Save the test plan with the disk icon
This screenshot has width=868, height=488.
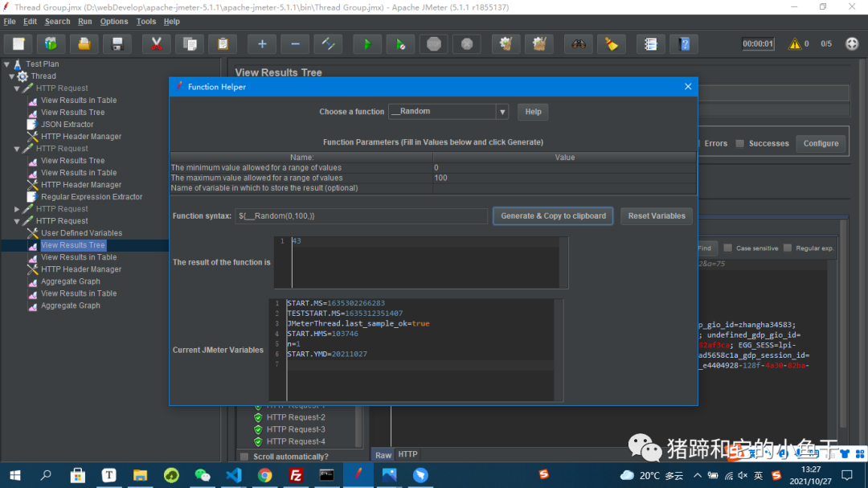pyautogui.click(x=117, y=43)
